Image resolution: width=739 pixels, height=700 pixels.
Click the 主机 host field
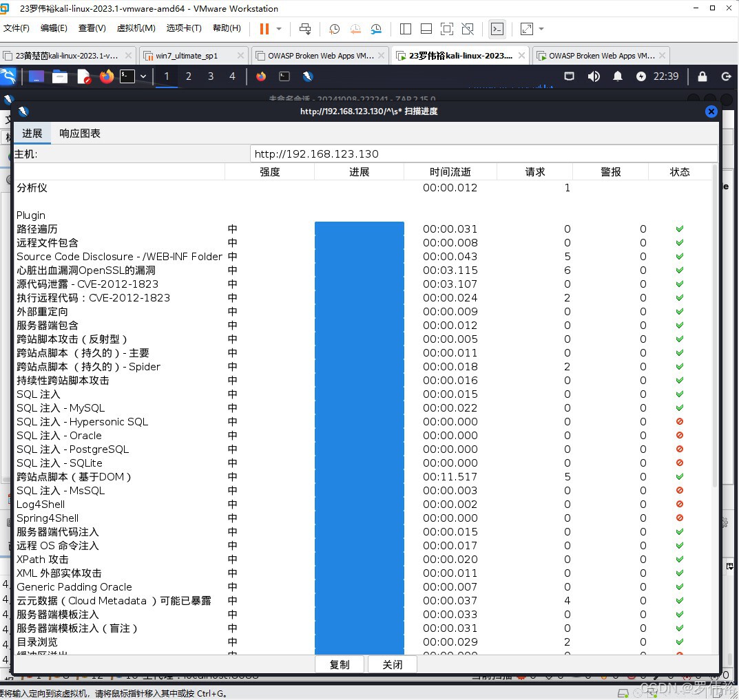pos(483,154)
